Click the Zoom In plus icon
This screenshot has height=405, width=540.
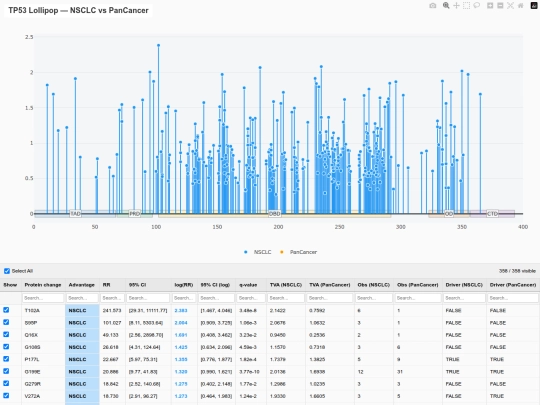point(490,6)
